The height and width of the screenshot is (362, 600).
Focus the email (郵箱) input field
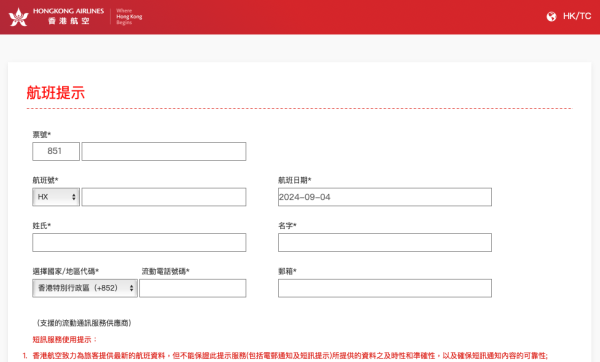385,288
